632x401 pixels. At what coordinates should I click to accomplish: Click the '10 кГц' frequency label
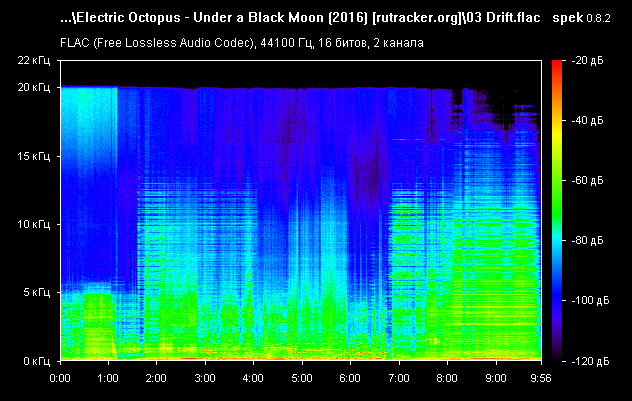click(34, 224)
